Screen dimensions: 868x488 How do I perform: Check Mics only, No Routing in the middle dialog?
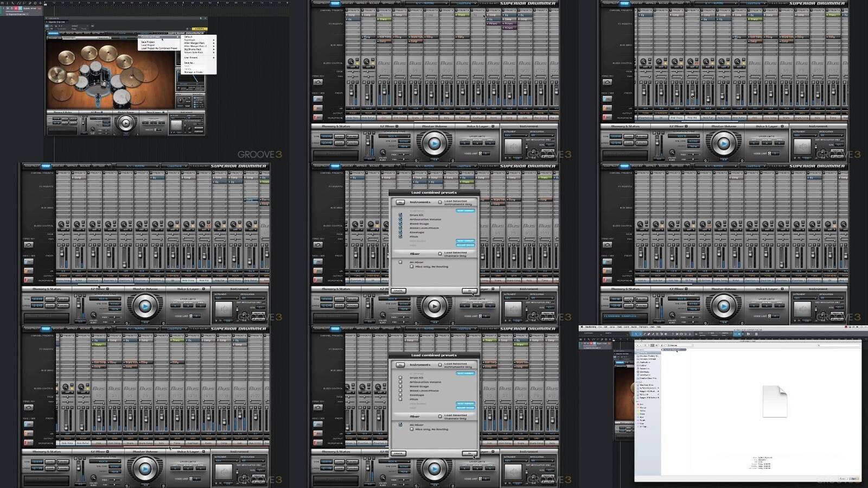pyautogui.click(x=412, y=267)
